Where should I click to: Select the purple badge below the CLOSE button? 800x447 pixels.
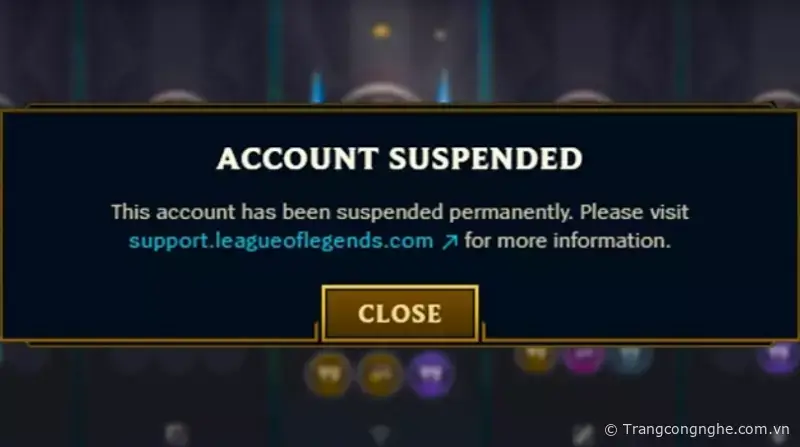(432, 375)
